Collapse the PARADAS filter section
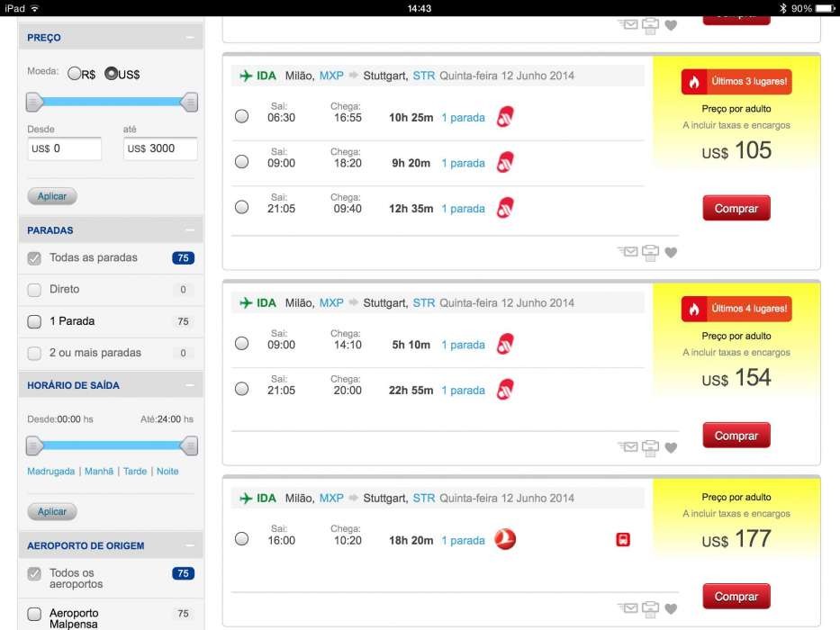840x630 pixels. click(x=189, y=230)
